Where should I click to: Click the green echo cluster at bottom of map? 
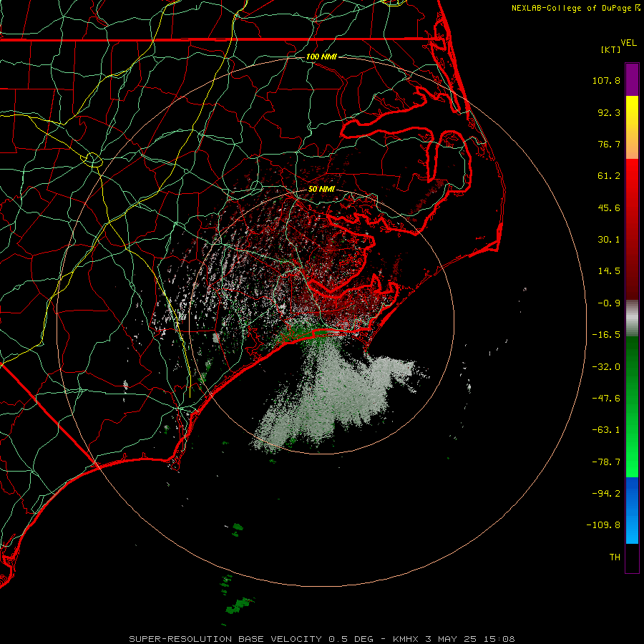(238, 605)
